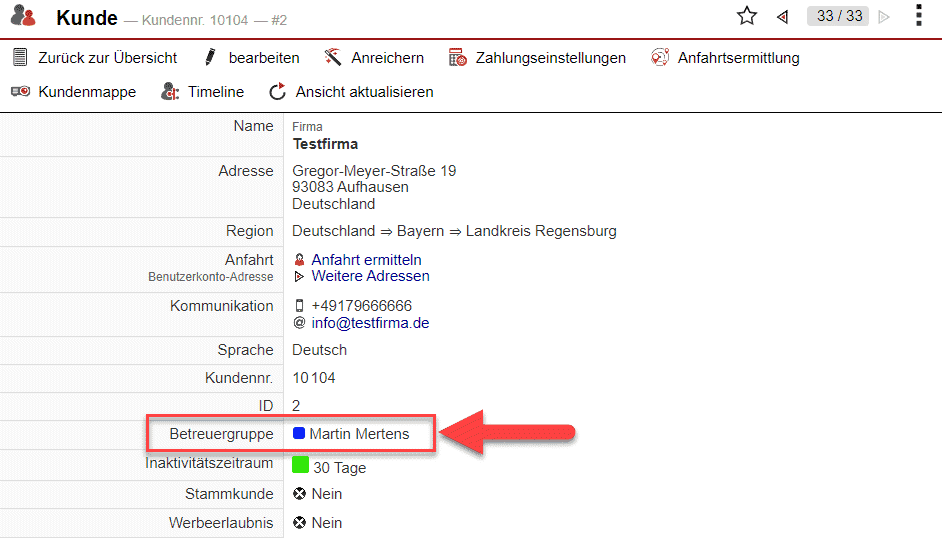The width and height of the screenshot is (942, 539).
Task: Click the bearbeiten pencil icon
Action: (210, 58)
